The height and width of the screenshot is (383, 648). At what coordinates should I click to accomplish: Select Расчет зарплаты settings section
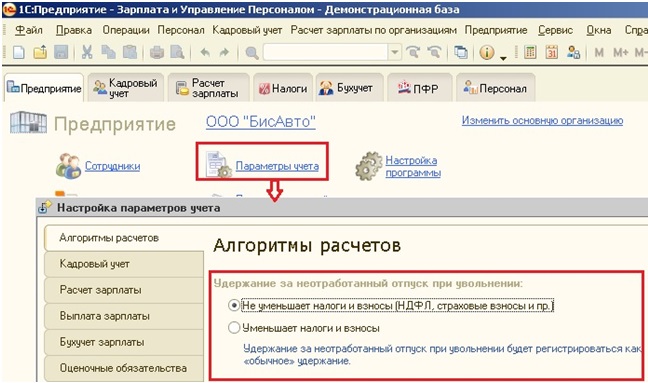tap(124, 290)
